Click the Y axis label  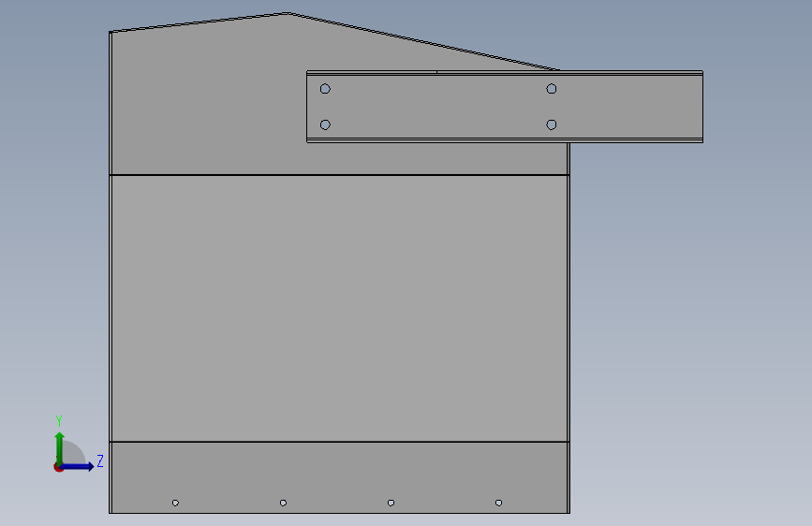(59, 421)
